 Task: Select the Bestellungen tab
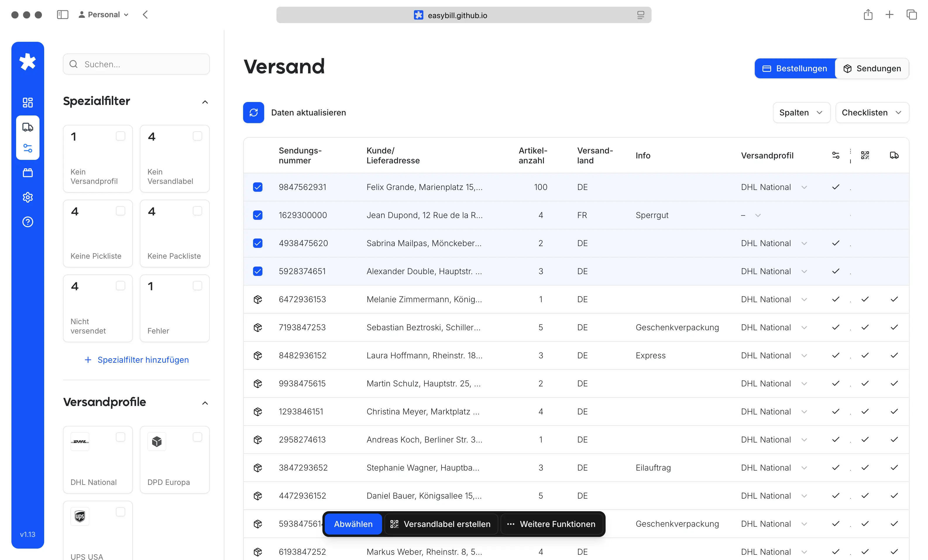click(x=795, y=68)
